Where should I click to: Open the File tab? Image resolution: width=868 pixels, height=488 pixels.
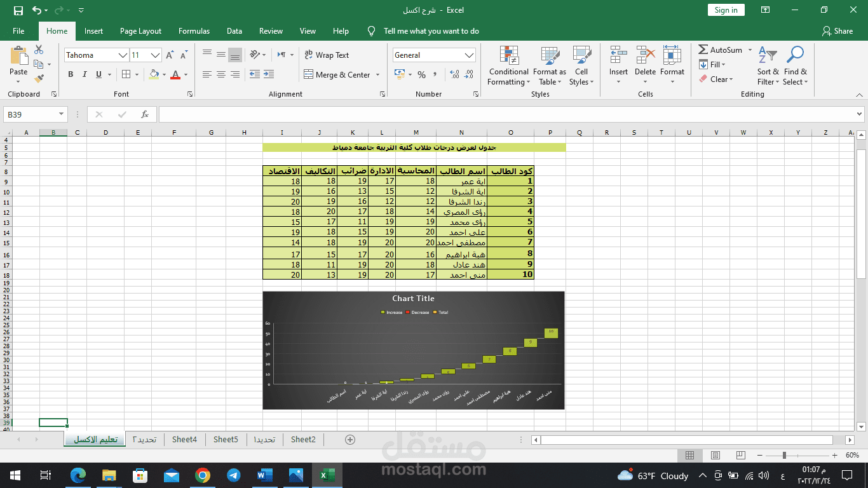click(18, 30)
